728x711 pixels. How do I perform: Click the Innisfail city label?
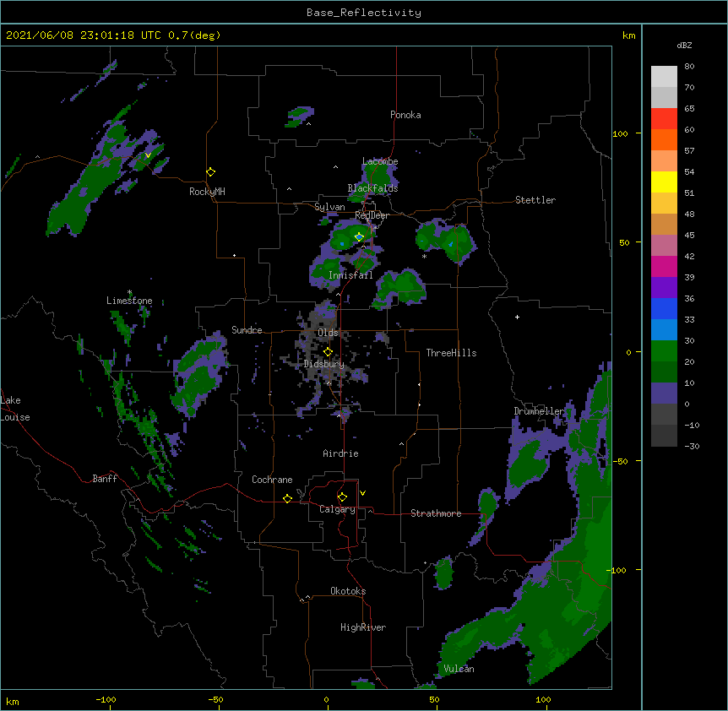pos(350,275)
